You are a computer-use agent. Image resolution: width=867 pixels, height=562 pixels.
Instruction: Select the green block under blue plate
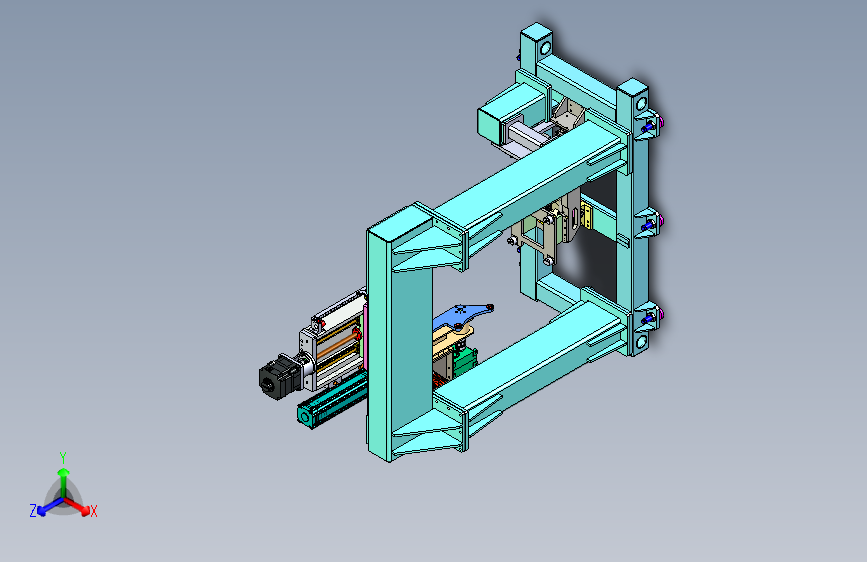coord(466,360)
